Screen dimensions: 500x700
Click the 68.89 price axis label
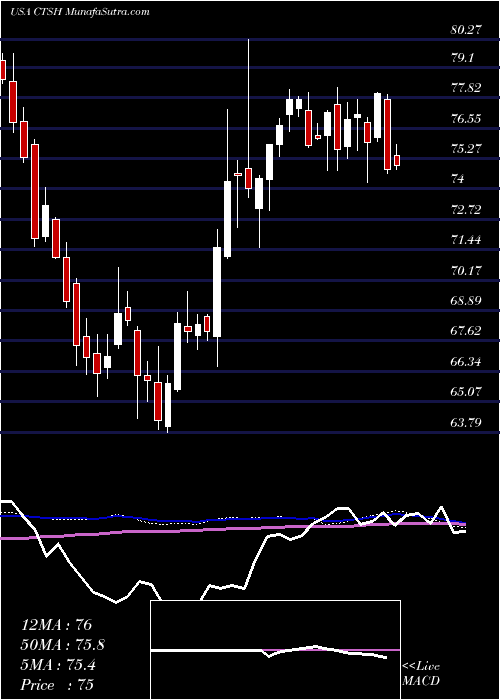[x=467, y=300]
